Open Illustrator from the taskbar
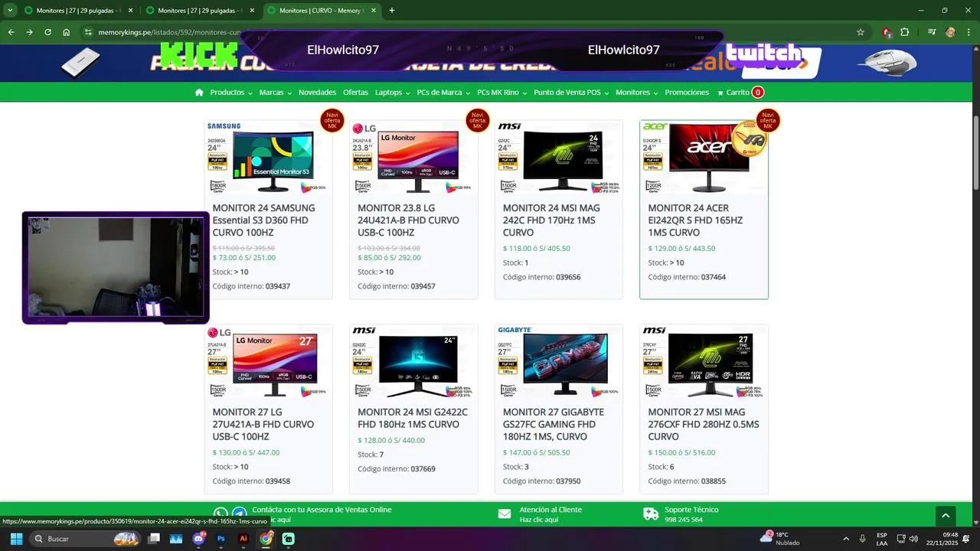 point(243,539)
